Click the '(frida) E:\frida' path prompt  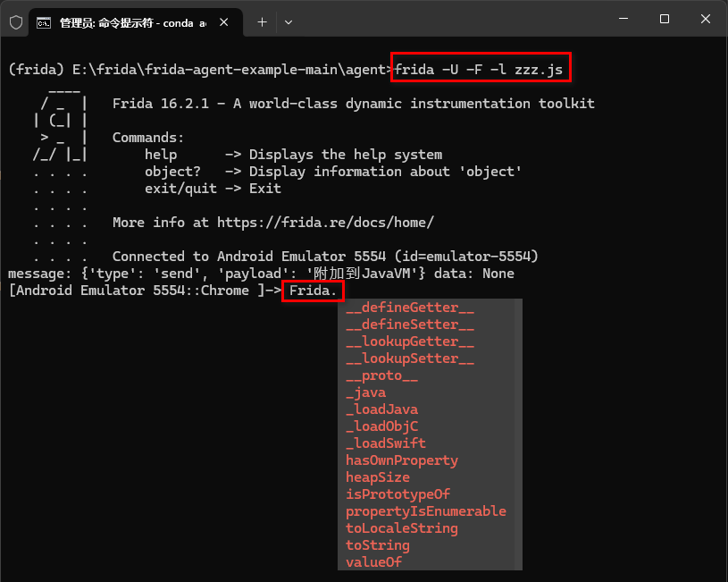coord(200,70)
